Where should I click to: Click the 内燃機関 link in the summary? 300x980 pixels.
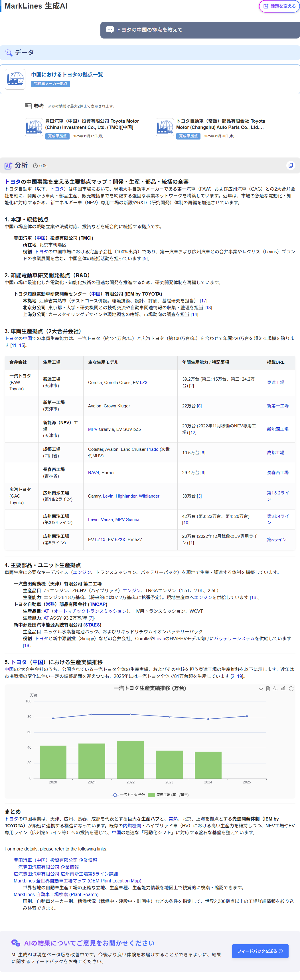[x=132, y=826]
